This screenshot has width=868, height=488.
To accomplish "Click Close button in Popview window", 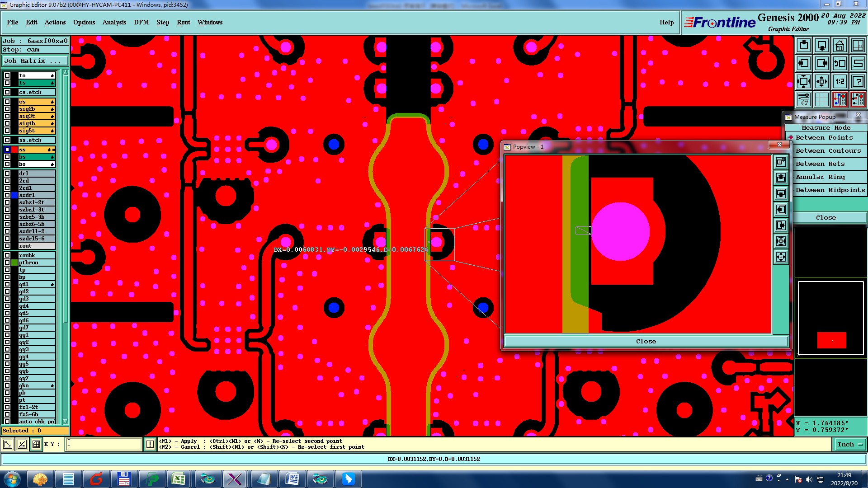I will [646, 341].
